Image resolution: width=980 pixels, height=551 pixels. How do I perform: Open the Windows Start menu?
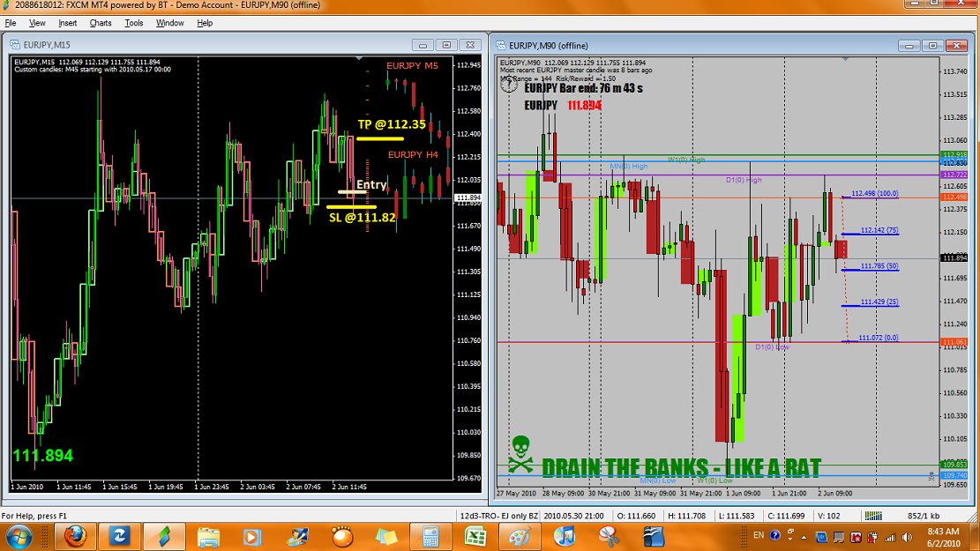[19, 537]
